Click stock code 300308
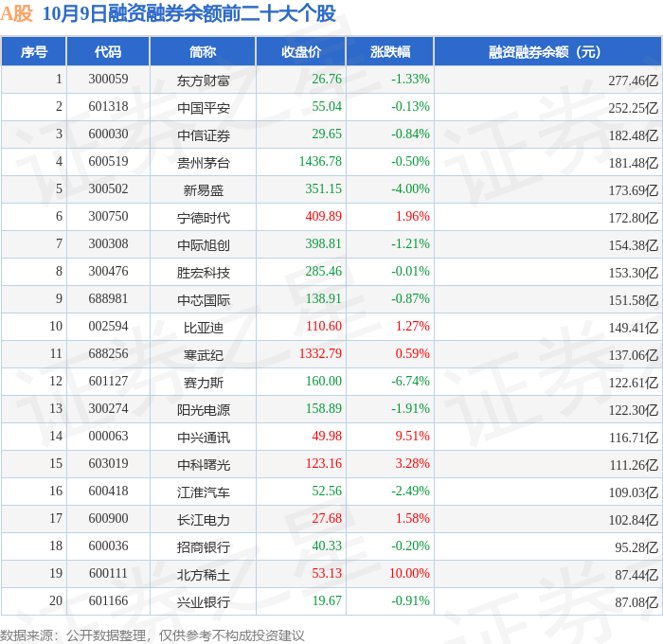The height and width of the screenshot is (644, 663). pyautogui.click(x=108, y=244)
